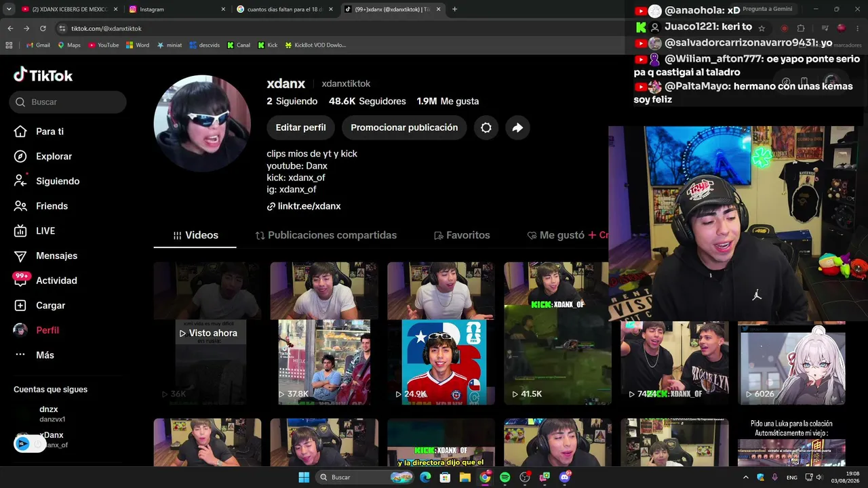Open a new browser tab
Viewport: 868px width, 488px height.
point(454,9)
